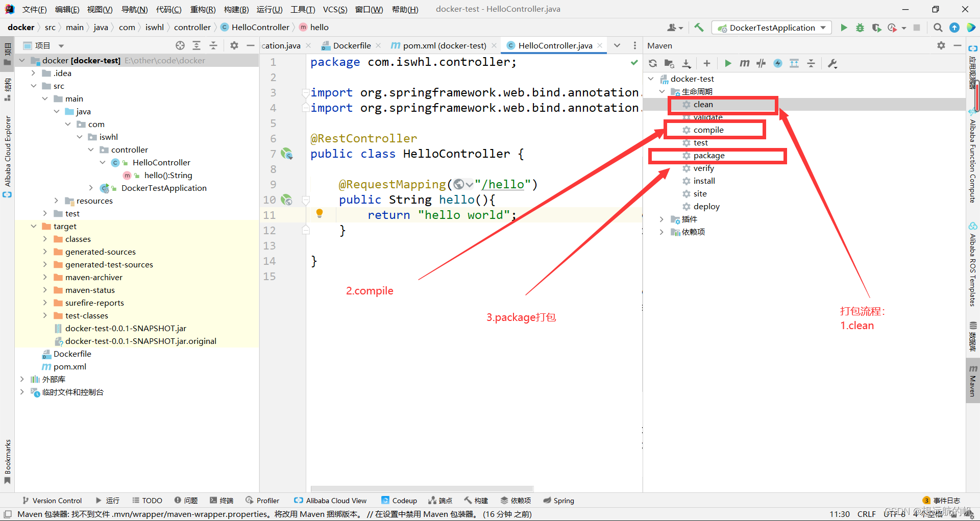Expand the Maven 依赖项 node
Screen dimensions: 980x521
[662, 232]
